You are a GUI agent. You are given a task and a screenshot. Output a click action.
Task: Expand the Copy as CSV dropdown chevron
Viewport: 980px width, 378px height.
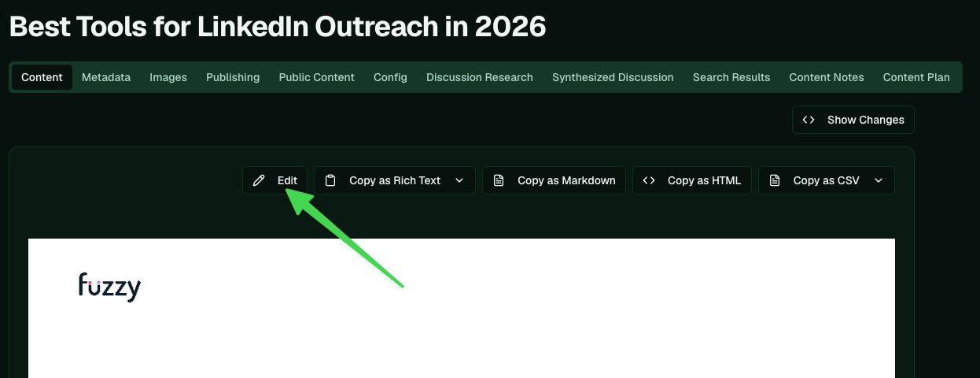pos(879,180)
